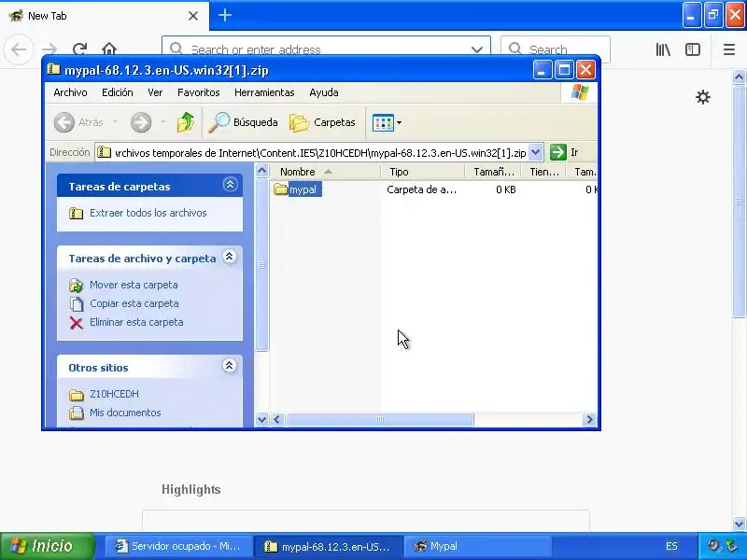Expand the Dirección address dropdown
Image resolution: width=747 pixels, height=560 pixels.
point(535,152)
